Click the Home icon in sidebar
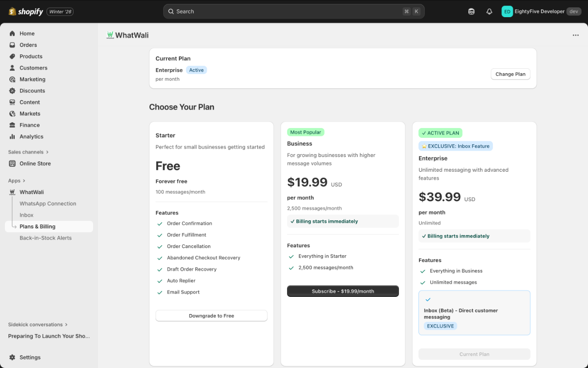 (x=12, y=33)
